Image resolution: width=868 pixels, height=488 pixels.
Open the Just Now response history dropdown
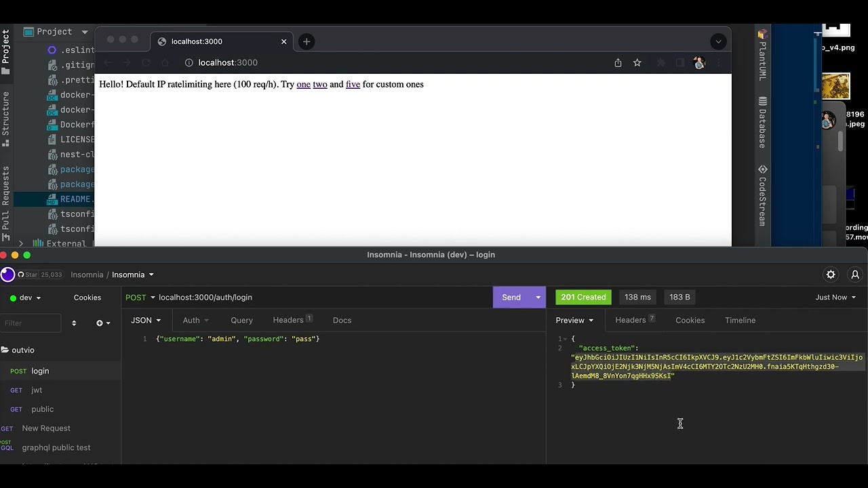(x=835, y=298)
